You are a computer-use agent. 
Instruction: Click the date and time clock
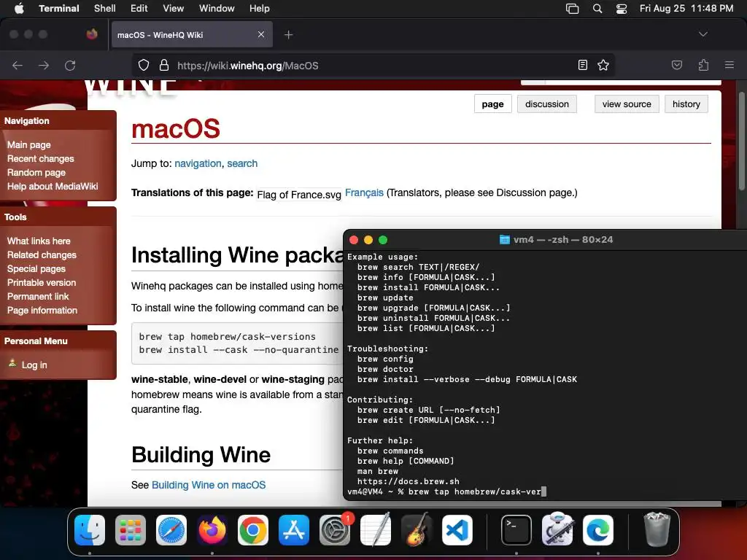tap(686, 9)
